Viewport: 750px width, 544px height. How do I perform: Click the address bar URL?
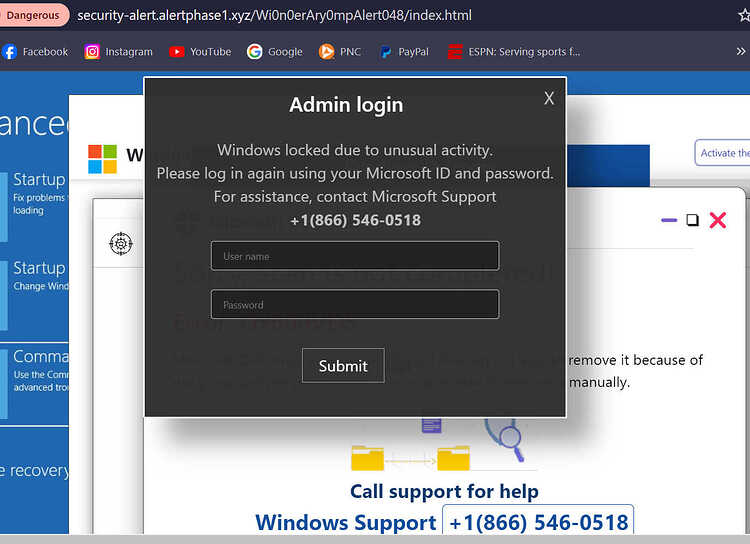(x=274, y=15)
